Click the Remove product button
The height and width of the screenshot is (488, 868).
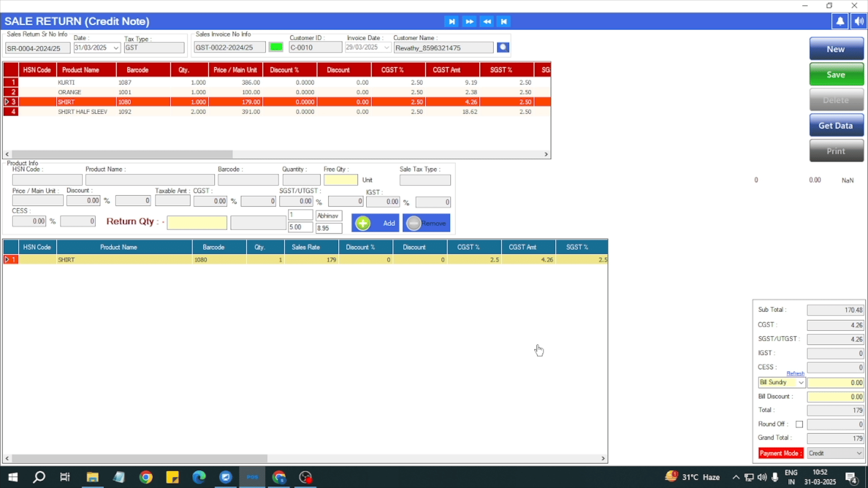point(426,223)
